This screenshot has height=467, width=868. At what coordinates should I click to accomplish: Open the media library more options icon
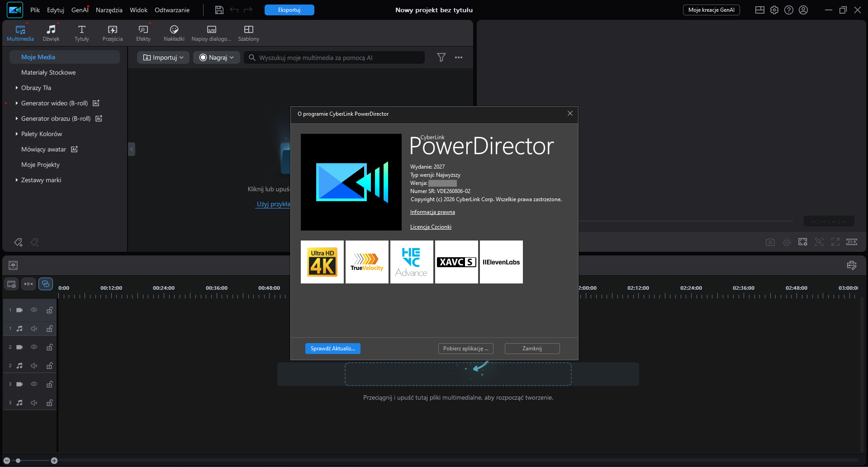click(459, 57)
